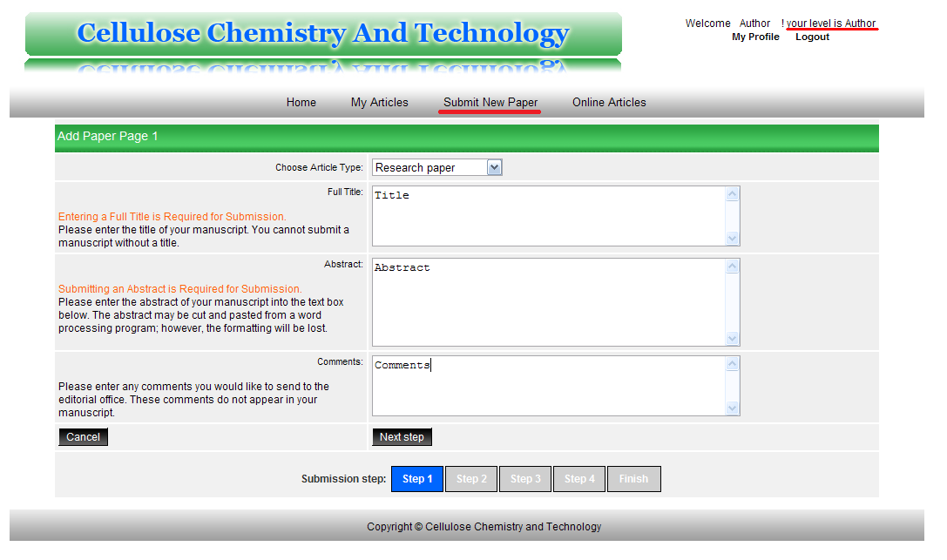Screen dimensions: 947x560
Task: Click the 'Add Paper Page 1' heading
Action: point(107,137)
